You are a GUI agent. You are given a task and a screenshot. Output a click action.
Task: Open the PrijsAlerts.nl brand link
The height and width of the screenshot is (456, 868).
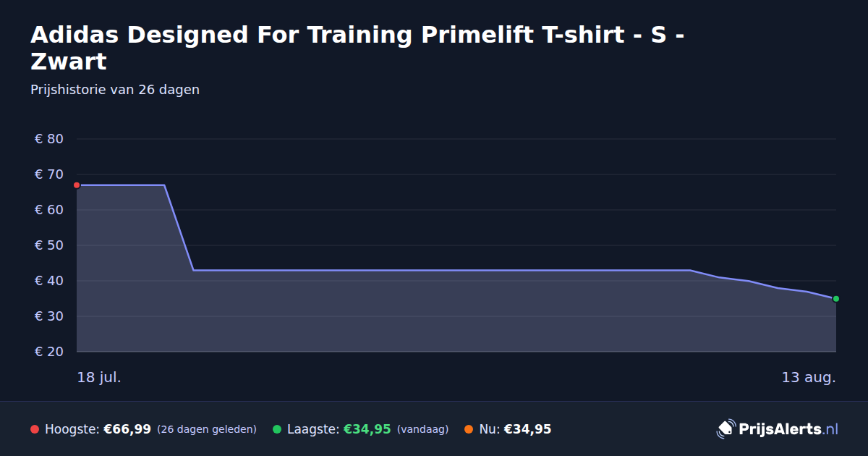[778, 429]
